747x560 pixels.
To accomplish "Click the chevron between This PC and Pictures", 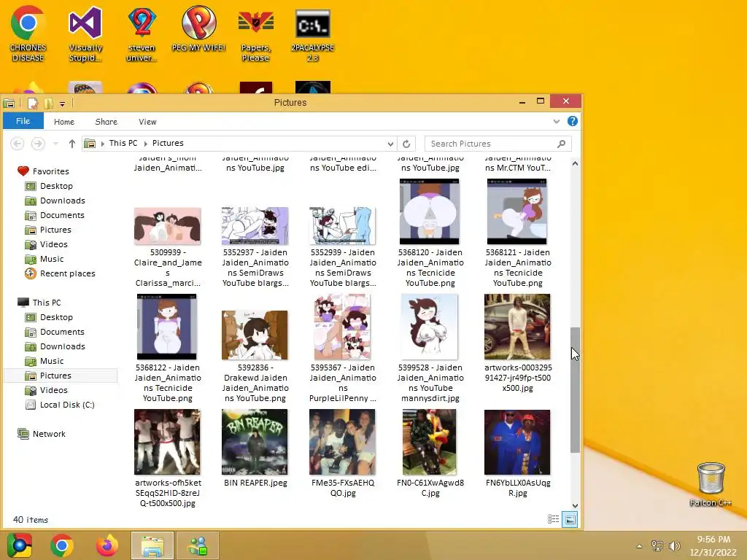I will pos(145,144).
